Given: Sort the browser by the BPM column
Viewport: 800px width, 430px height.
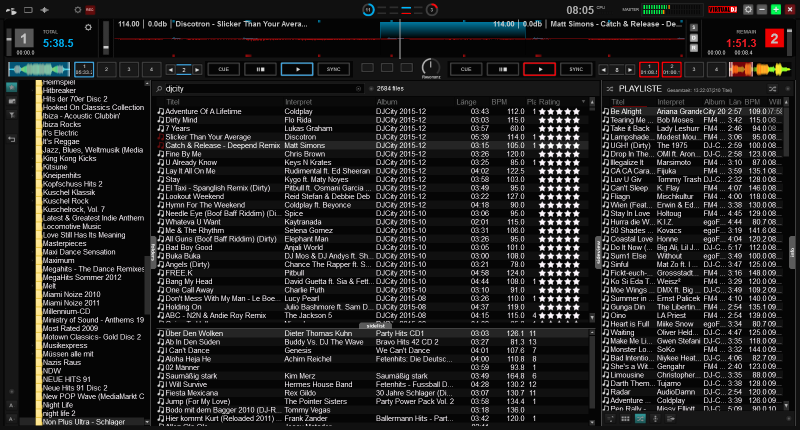Looking at the screenshot, I should pyautogui.click(x=499, y=102).
